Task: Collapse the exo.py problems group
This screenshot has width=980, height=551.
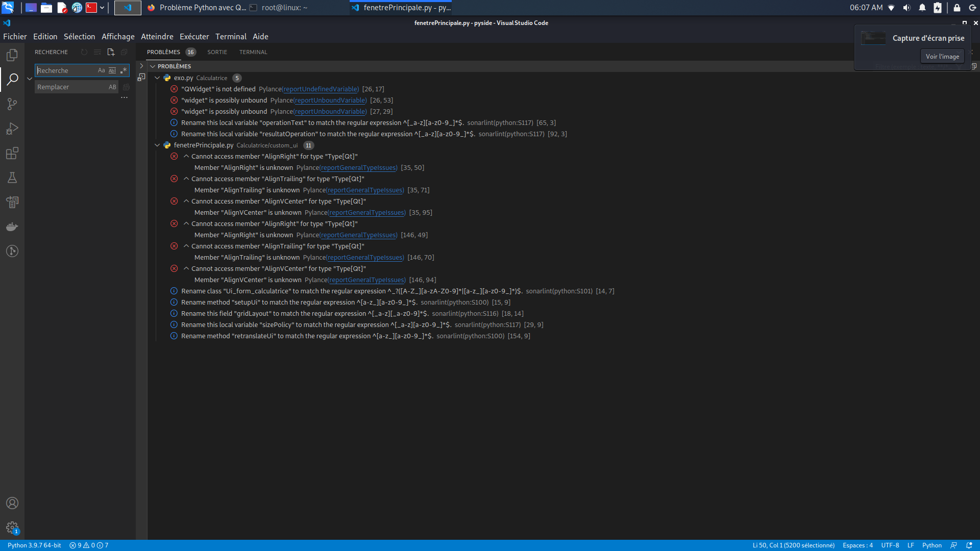Action: coord(157,78)
